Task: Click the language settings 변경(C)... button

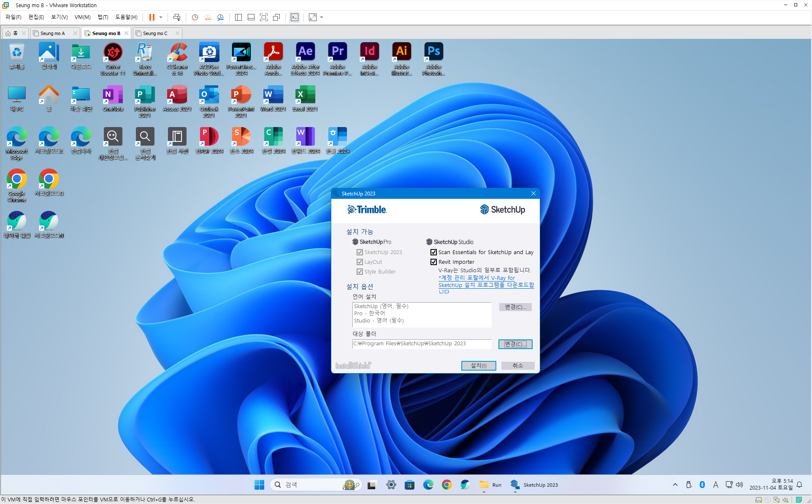Action: pyautogui.click(x=515, y=307)
